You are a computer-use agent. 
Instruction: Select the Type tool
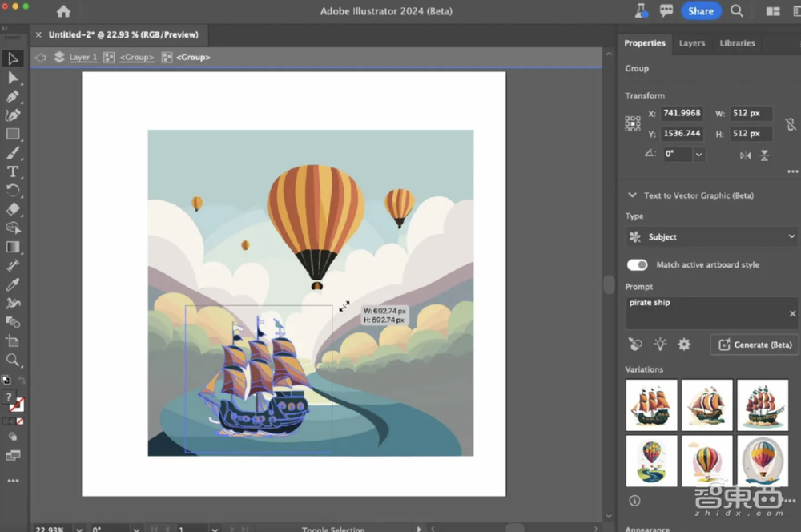(x=12, y=171)
